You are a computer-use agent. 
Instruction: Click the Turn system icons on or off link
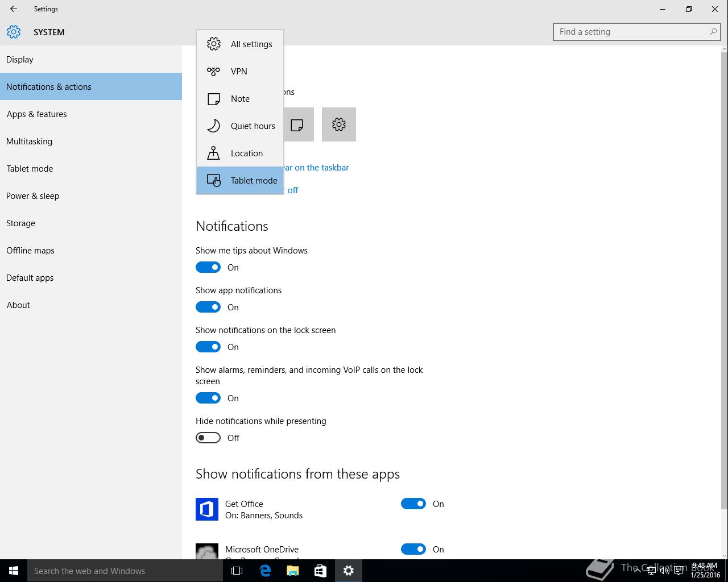pos(291,190)
